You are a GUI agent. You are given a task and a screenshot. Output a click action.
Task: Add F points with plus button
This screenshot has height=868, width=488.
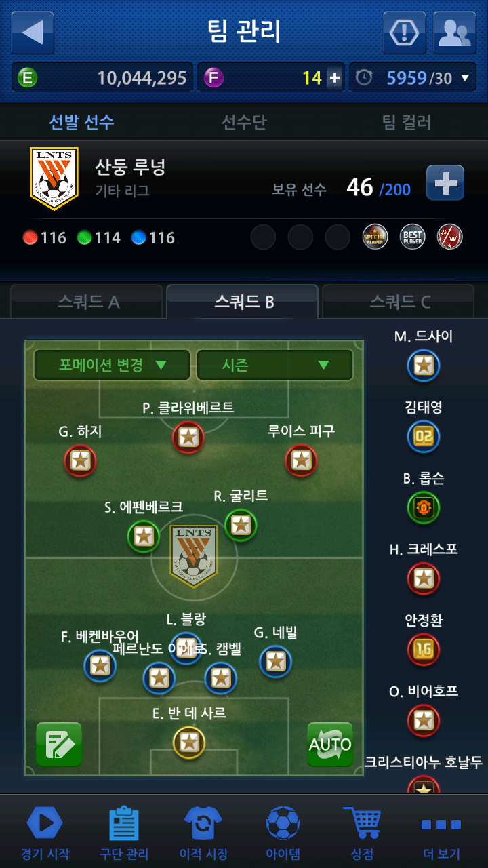tap(335, 78)
